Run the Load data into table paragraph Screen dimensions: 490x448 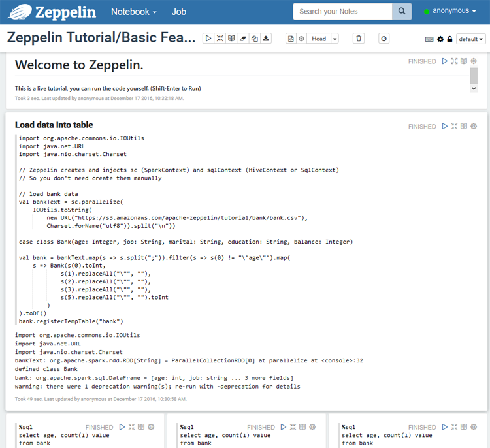[x=445, y=126]
